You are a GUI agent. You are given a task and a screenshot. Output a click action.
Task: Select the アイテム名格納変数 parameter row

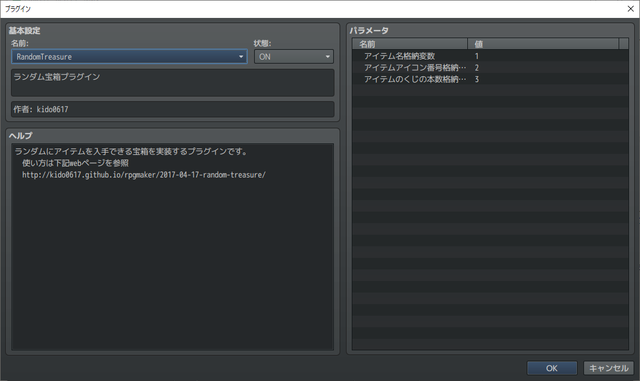click(x=490, y=56)
